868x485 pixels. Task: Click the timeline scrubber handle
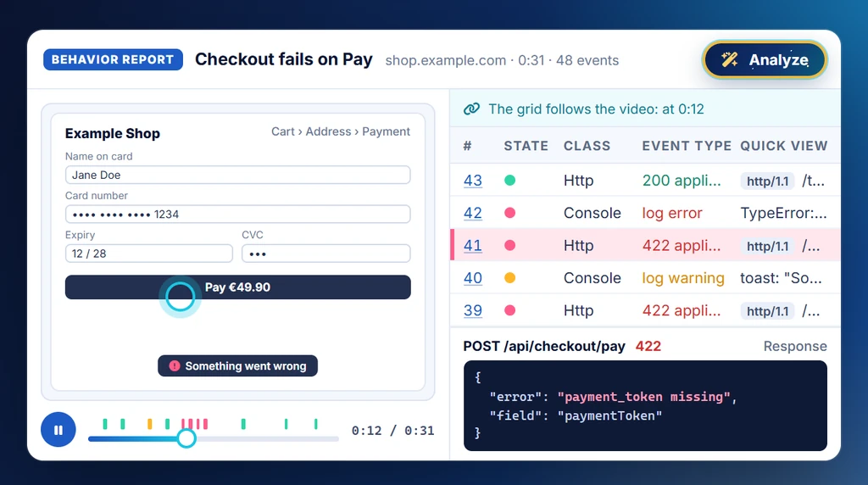(x=186, y=438)
